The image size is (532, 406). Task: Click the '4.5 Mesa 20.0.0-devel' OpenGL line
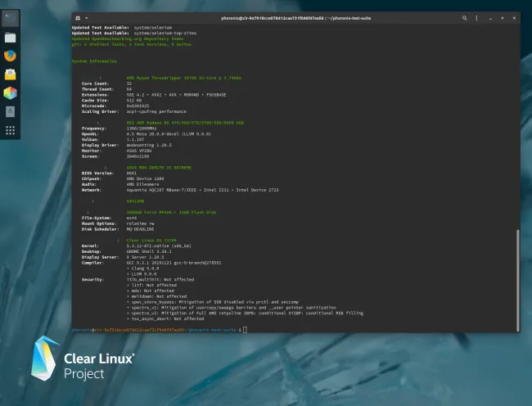tap(169, 134)
